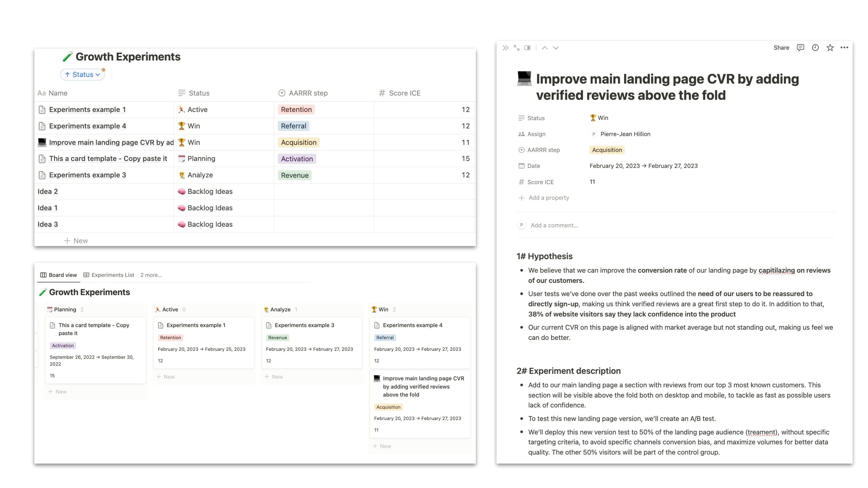Go to next page with the down arrow
The image size is (868, 488).
click(x=556, y=48)
